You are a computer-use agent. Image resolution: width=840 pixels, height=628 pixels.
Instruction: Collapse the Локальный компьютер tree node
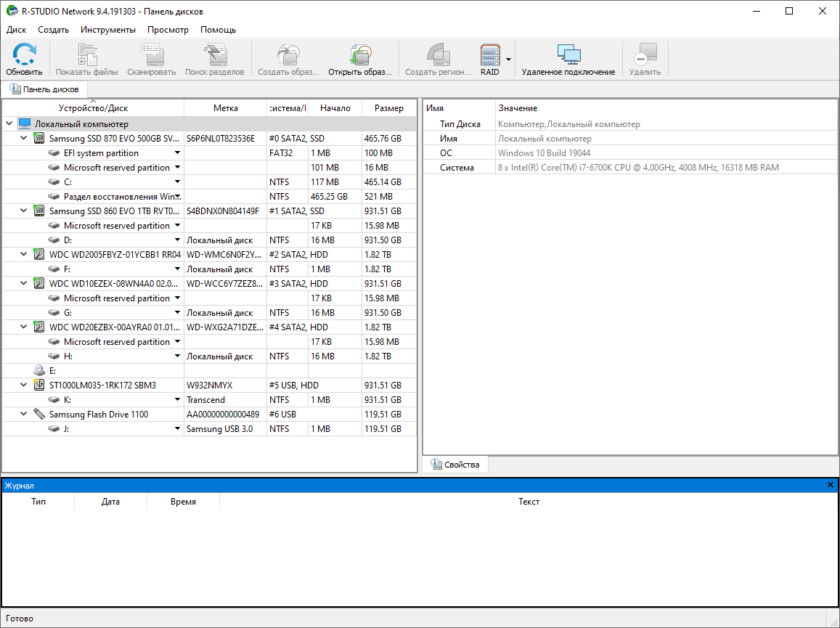[x=9, y=124]
